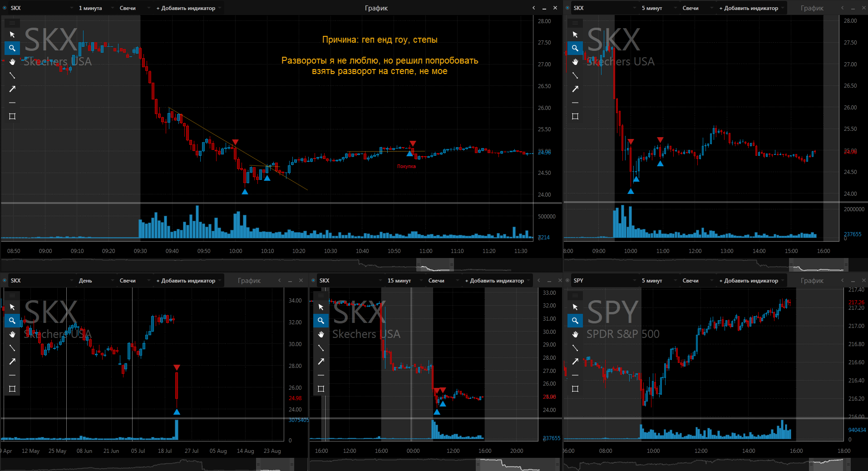Screen dimensions: 868x471
Task: Click red sell marker near 10:00 in 1-minute chart
Action: (235, 143)
